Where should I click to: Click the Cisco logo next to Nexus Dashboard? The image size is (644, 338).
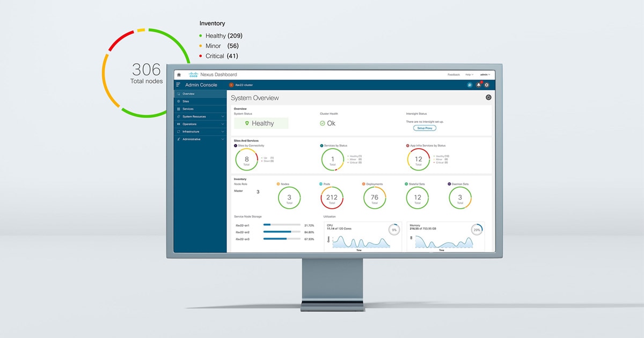(194, 75)
